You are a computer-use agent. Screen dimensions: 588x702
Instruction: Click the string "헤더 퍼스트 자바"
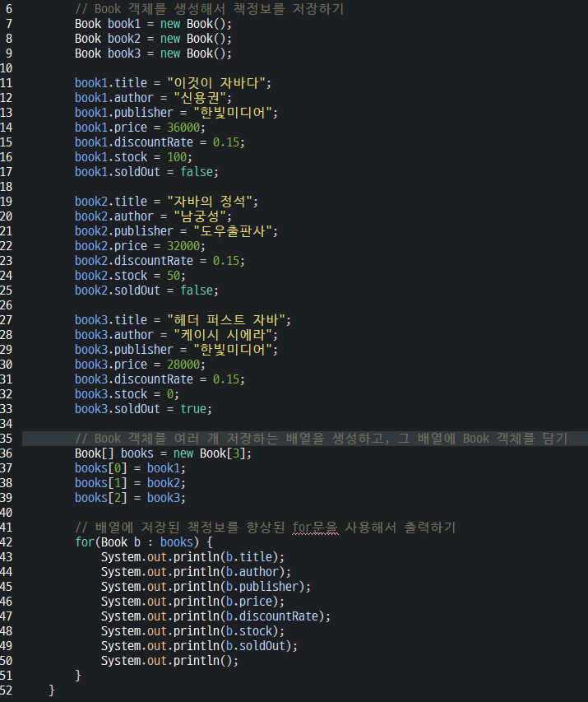tap(226, 319)
